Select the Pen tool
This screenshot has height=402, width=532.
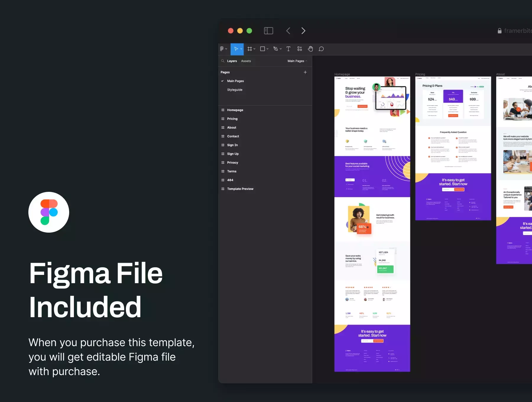pyautogui.click(x=275, y=49)
